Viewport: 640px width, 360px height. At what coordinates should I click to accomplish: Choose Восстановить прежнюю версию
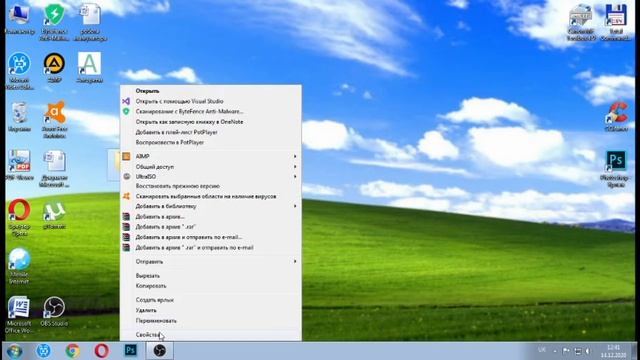tap(211, 186)
